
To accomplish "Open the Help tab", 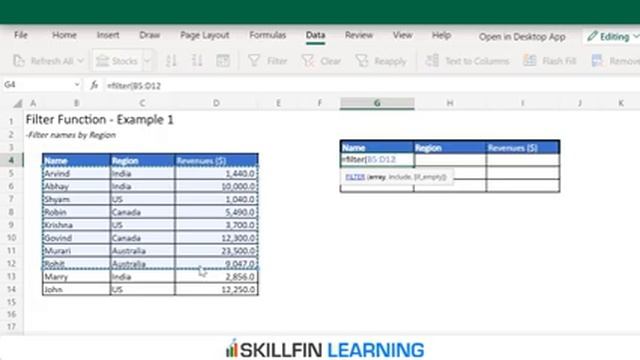I will coord(441,36).
